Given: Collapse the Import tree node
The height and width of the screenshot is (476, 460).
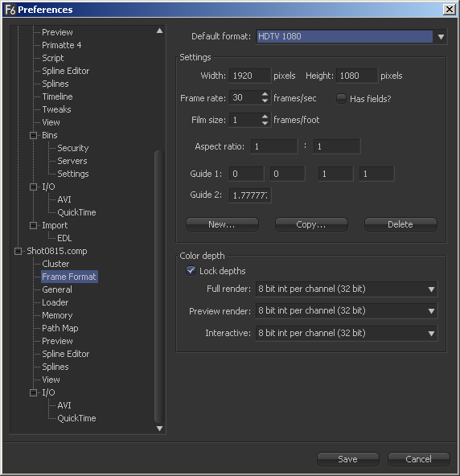Looking at the screenshot, I should [x=34, y=225].
